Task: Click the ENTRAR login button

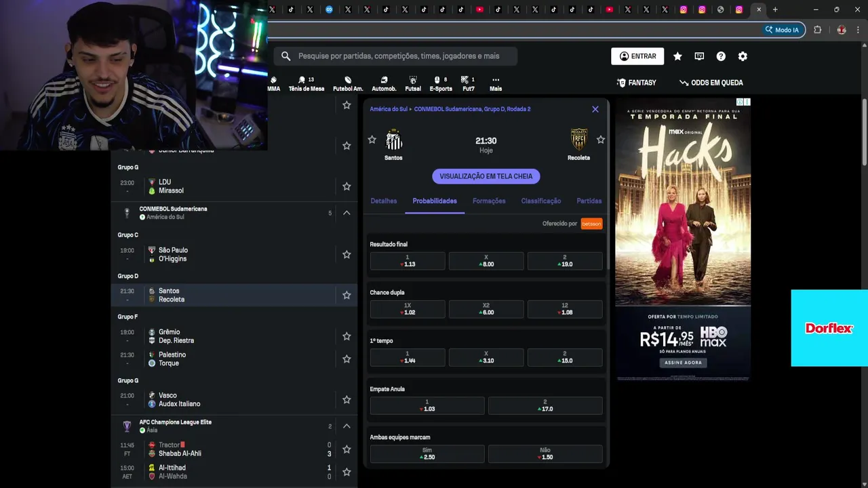Action: tap(637, 56)
